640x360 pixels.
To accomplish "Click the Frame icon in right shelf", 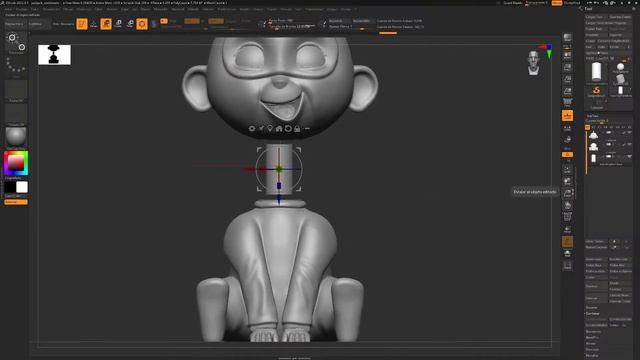I will coord(567,169).
